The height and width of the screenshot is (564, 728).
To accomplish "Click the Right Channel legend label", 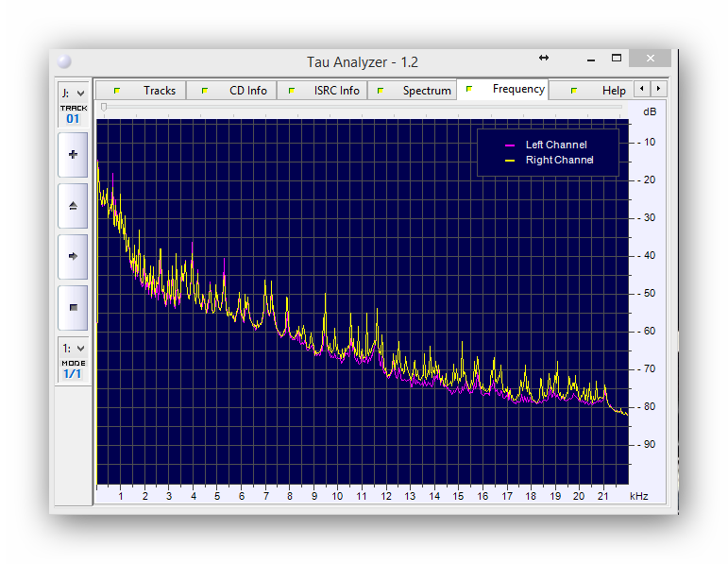I will [560, 160].
